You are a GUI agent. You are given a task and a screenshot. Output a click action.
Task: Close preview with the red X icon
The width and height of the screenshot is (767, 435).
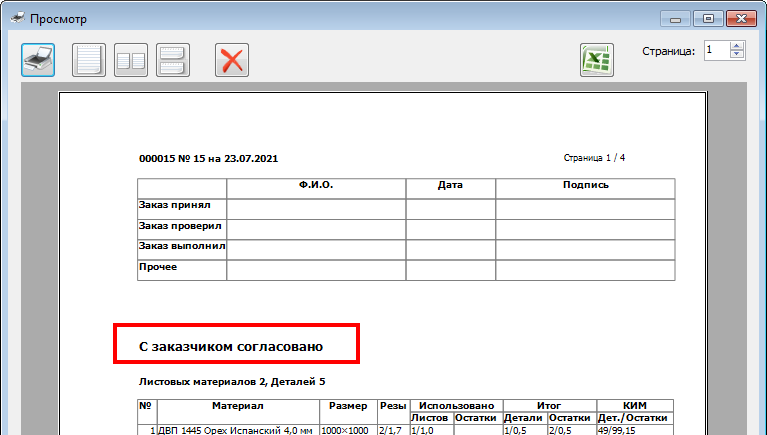click(x=232, y=60)
